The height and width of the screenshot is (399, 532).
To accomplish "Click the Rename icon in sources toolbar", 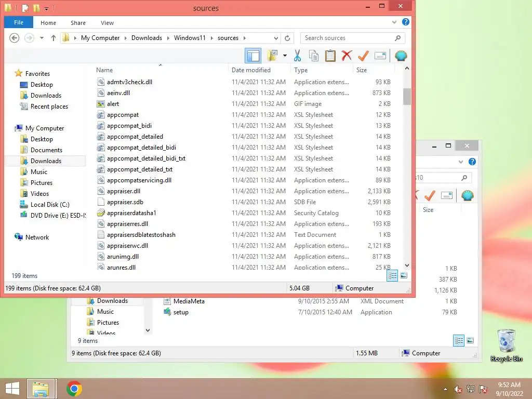I will [x=380, y=56].
